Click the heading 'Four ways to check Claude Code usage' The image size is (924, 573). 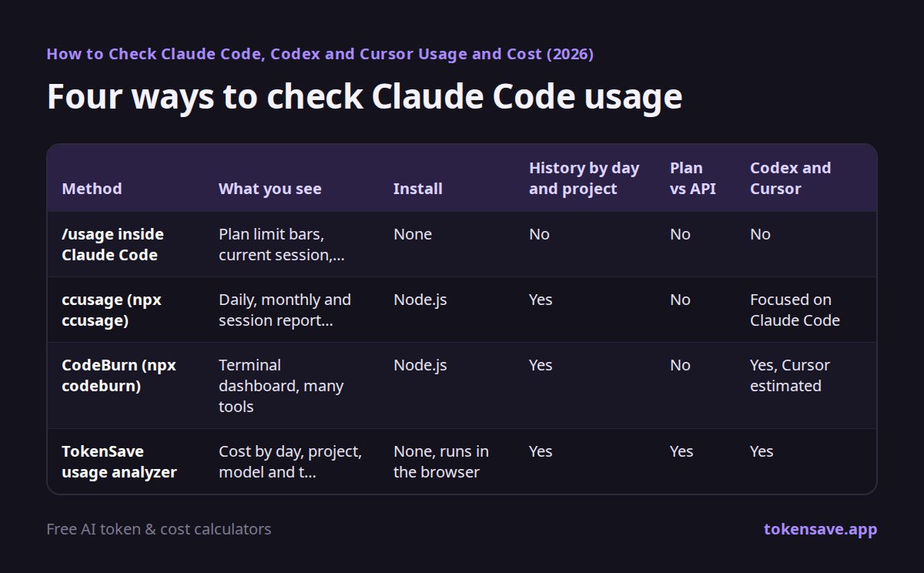tap(364, 97)
